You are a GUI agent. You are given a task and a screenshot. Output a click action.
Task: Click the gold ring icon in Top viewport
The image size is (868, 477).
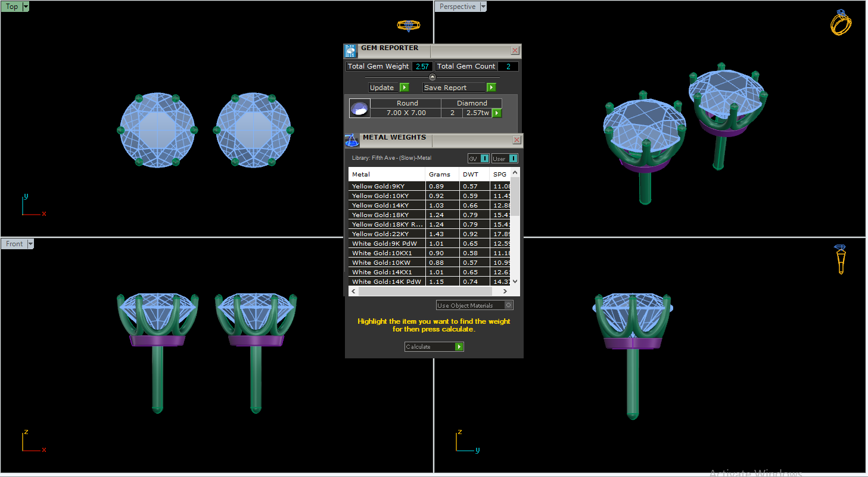click(x=409, y=25)
